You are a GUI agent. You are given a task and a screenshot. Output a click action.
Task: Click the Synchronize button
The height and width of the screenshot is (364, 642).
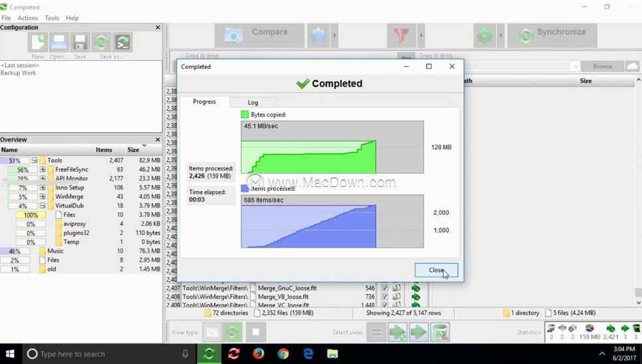click(552, 36)
